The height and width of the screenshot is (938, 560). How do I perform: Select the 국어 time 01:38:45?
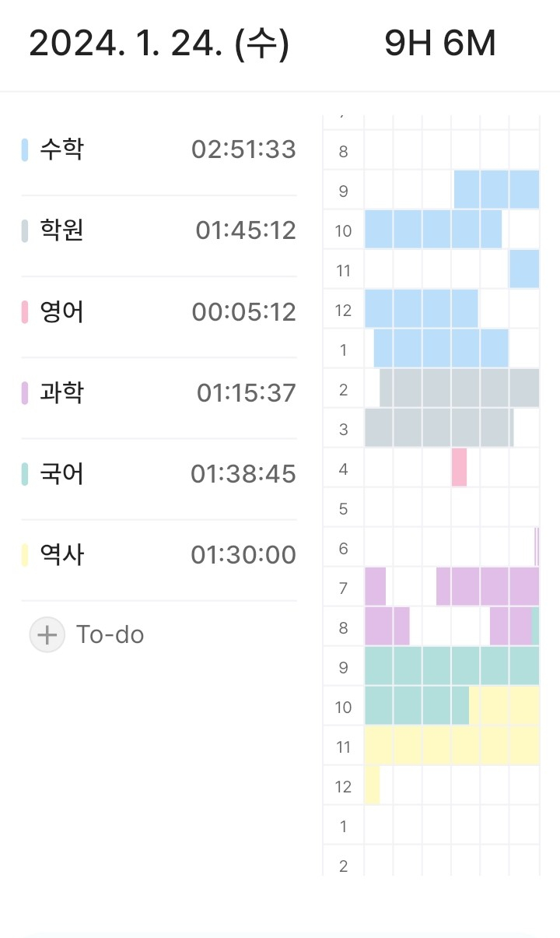click(x=243, y=474)
